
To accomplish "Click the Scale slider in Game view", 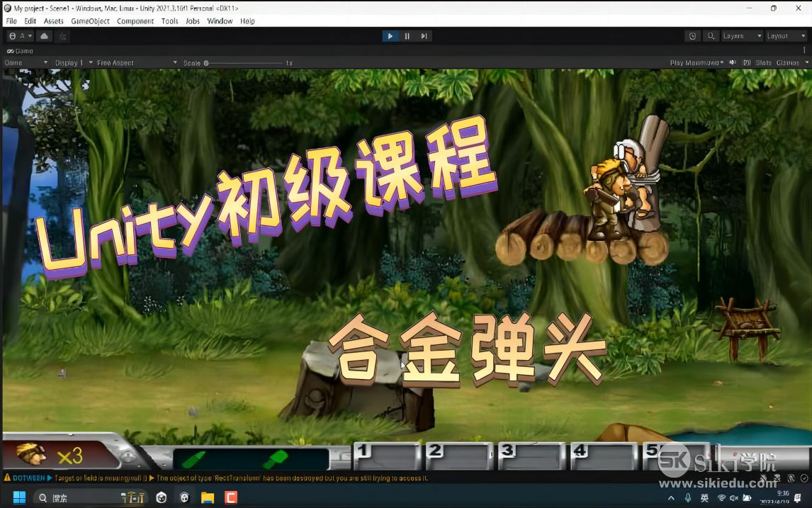I will tap(244, 62).
